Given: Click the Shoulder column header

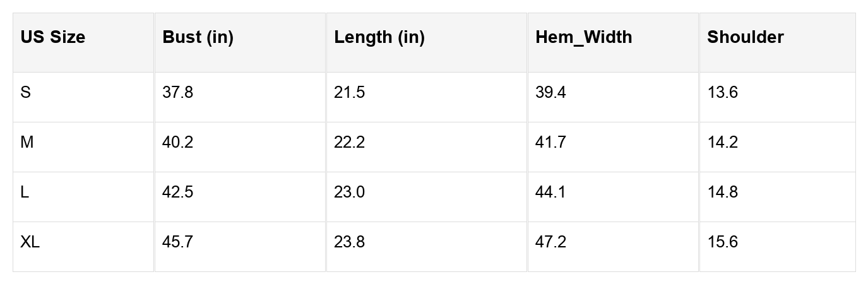Looking at the screenshot, I should point(745,37).
